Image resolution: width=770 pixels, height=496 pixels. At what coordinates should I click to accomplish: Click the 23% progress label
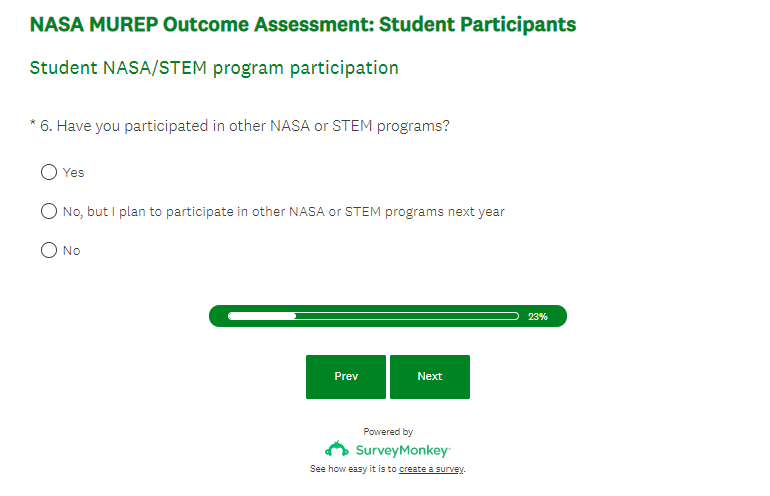pyautogui.click(x=538, y=316)
